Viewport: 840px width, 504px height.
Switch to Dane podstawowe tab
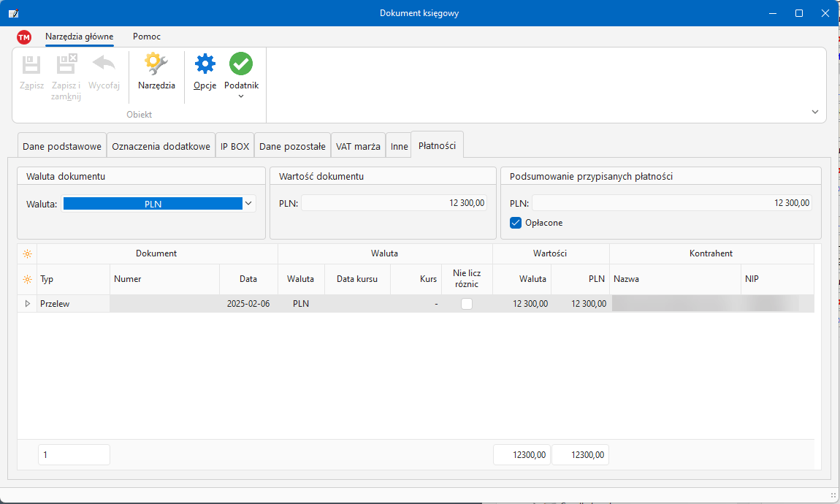[62, 146]
